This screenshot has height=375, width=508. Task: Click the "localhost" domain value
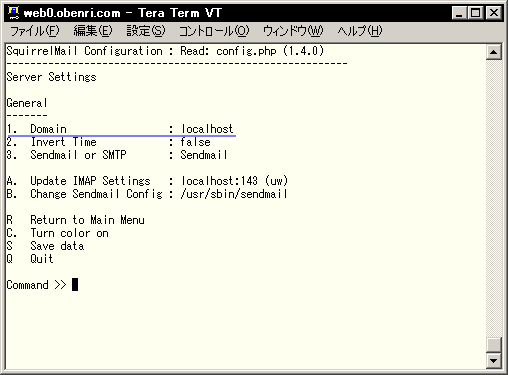tap(207, 129)
